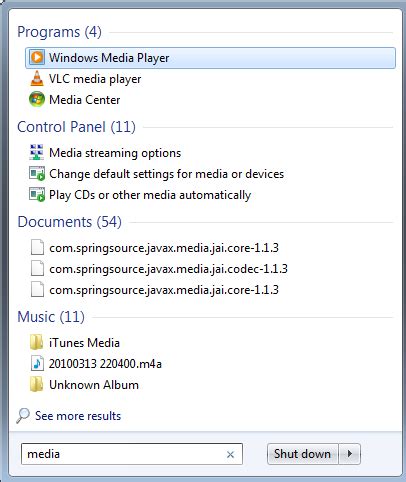Screen dimensions: 406x482
Task: Click icon beside Change default settings for media
Action: 37,174
